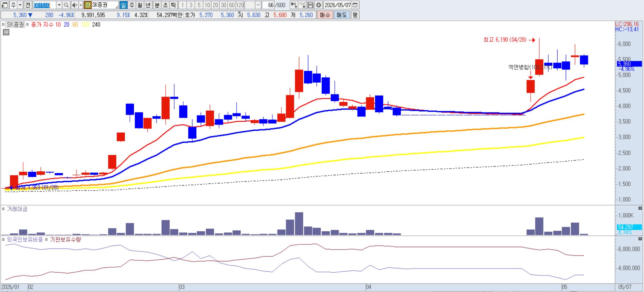Close the 외국인보유비중 panel with its corner button
This screenshot has width=644, height=292.
coord(640,239)
